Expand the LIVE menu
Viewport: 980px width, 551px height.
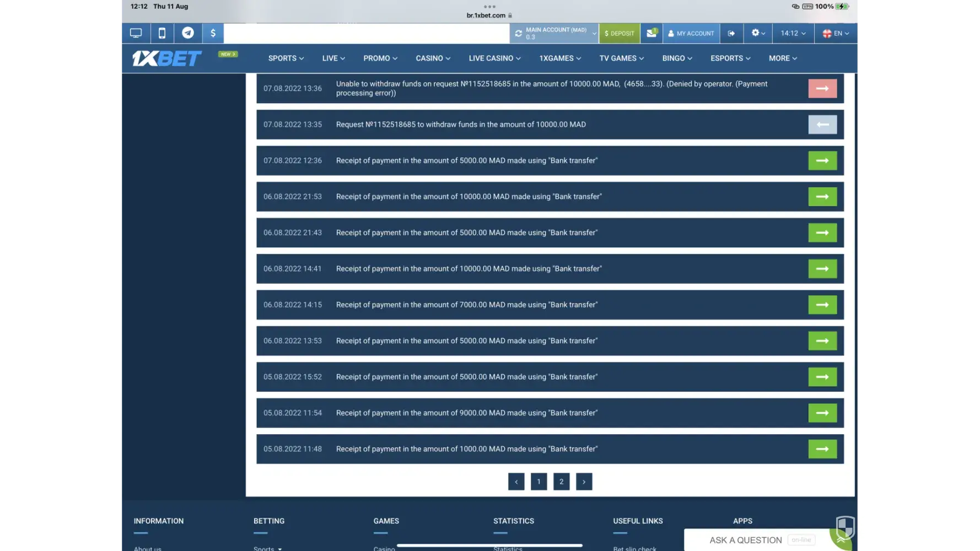[333, 58]
